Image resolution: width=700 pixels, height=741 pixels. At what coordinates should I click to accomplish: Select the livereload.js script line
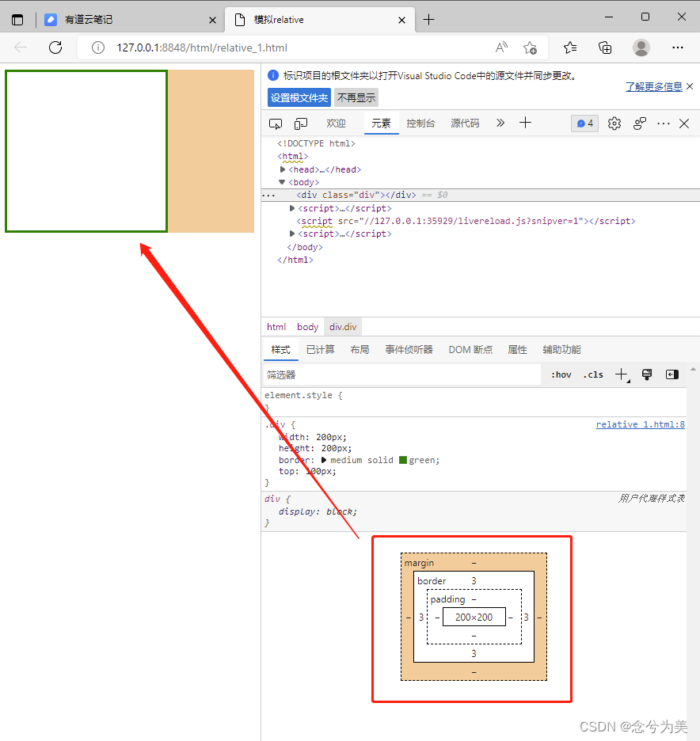click(x=466, y=221)
